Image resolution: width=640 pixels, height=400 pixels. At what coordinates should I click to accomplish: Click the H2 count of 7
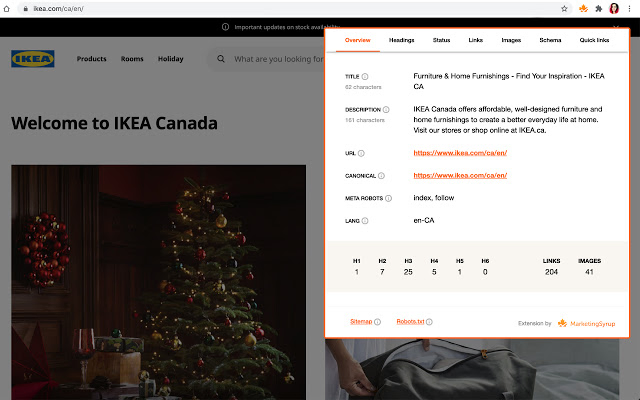[382, 272]
